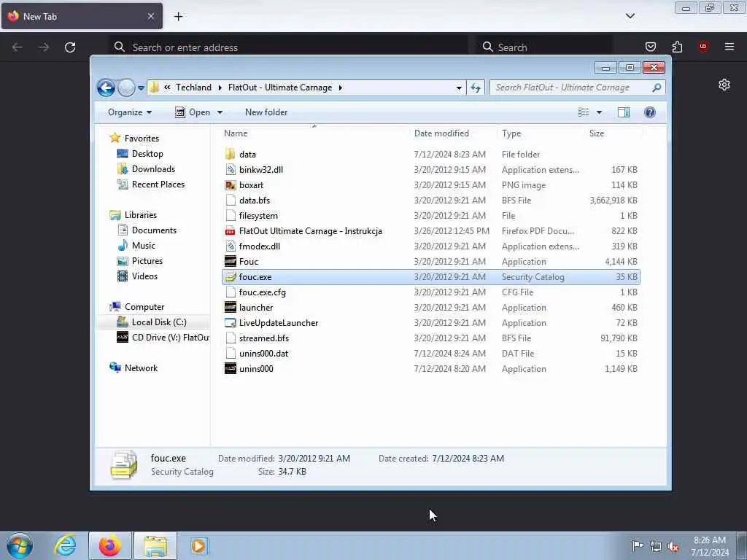The image size is (747, 560).
Task: Open a new Firefox tab with plus
Action: pyautogui.click(x=178, y=17)
